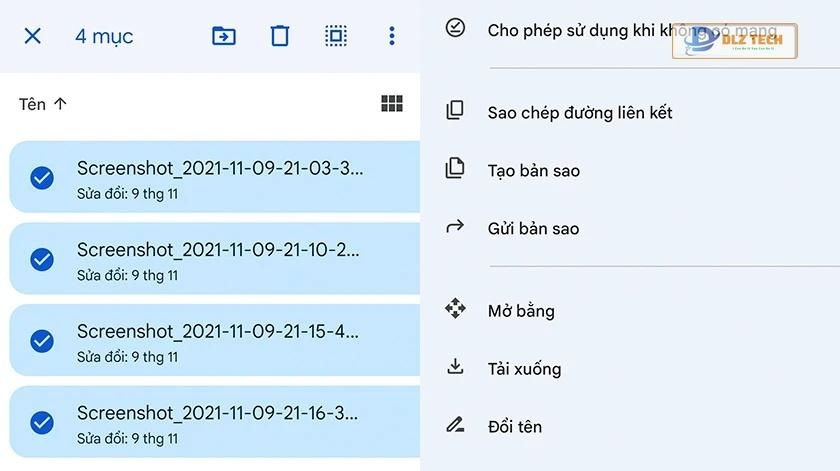This screenshot has width=840, height=471.
Task: Select Tạo bản sao menu option
Action: tap(533, 171)
